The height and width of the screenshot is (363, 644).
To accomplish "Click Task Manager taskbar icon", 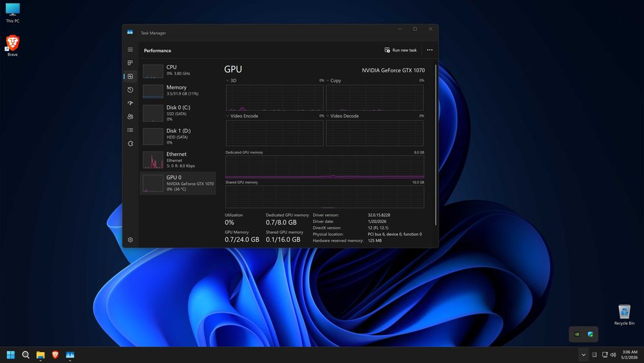I will coord(70,355).
